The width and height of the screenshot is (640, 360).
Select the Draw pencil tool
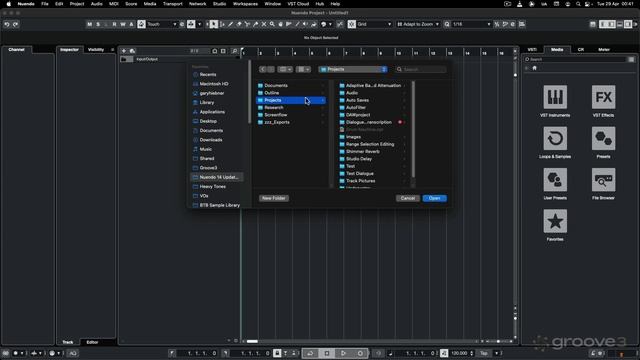(231, 24)
